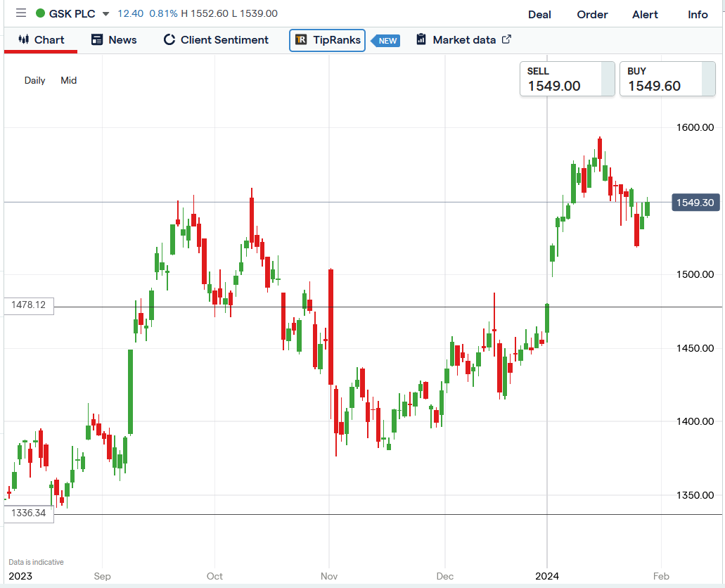Select the 1336.34 horizontal line label
The image size is (725, 588).
(29, 513)
